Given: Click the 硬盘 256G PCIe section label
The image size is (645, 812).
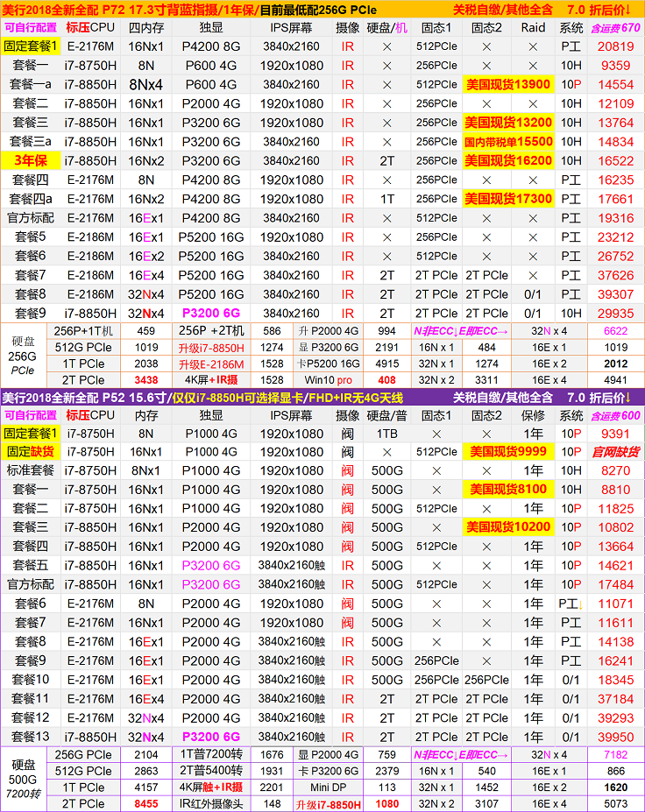Looking at the screenshot, I should tap(24, 356).
